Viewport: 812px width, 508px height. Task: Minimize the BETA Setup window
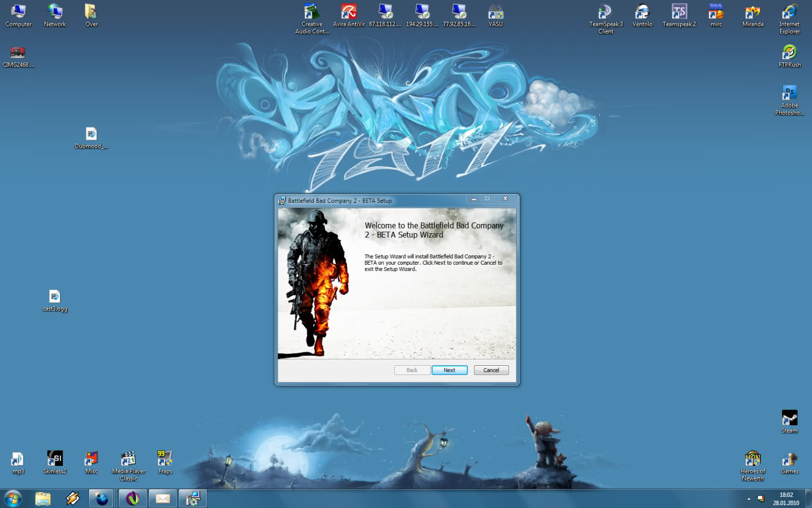[473, 199]
